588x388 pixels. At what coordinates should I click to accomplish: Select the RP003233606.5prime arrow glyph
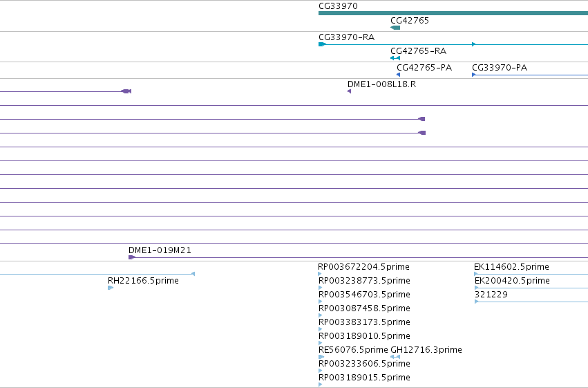[320, 371]
